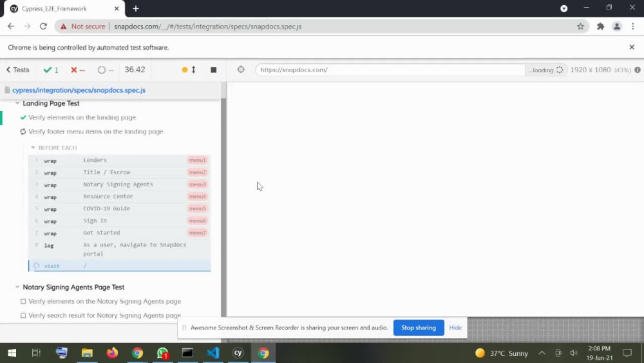Open the Windows Start menu
This screenshot has width=644, height=363.
click(12, 353)
